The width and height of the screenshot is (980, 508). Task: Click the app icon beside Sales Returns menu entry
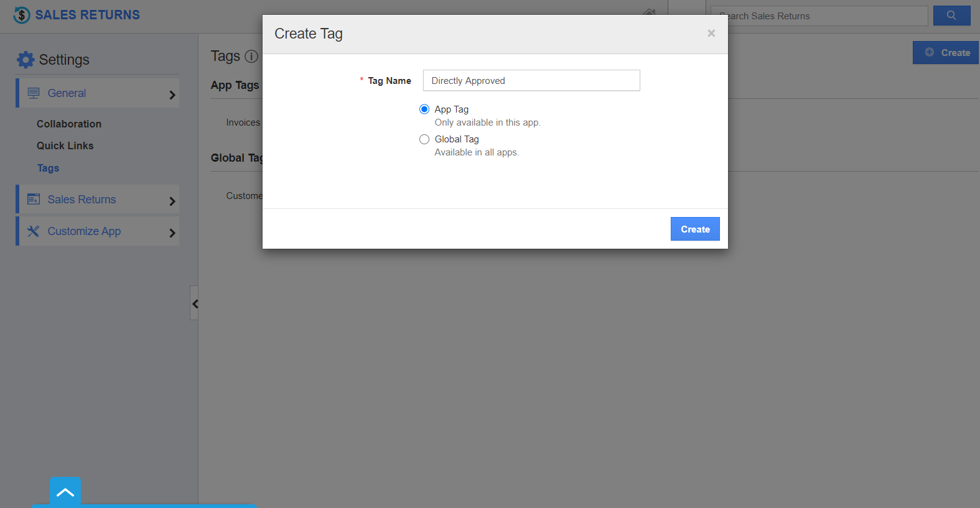(x=34, y=199)
